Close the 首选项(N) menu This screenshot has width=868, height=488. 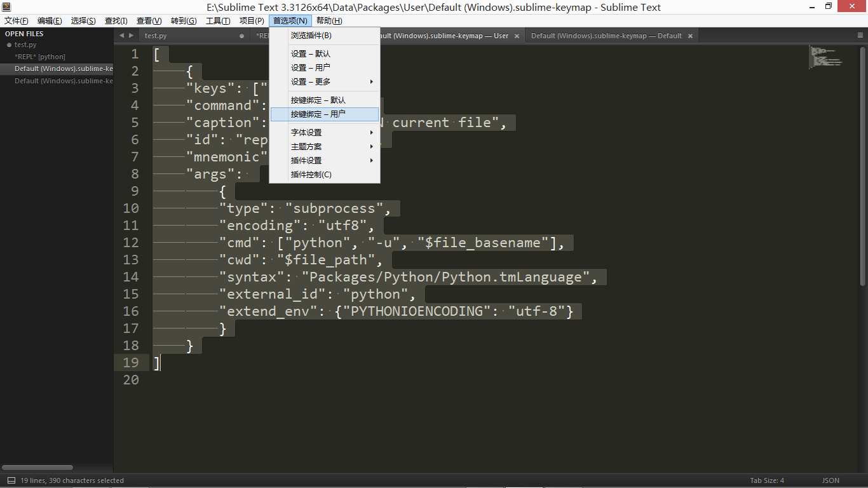[x=290, y=21]
